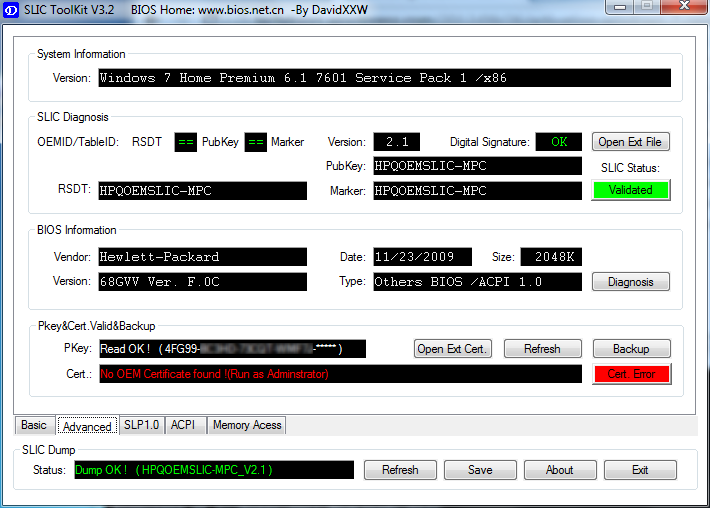Viewport: 710px width, 508px height.
Task: Click the OEMID/TableID: label
Action: (x=78, y=142)
